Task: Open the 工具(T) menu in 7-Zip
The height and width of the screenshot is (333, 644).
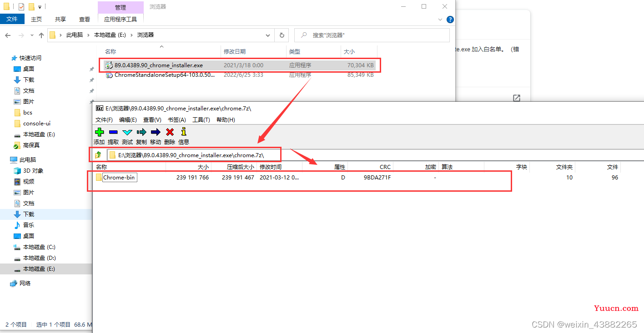Action: tap(201, 119)
